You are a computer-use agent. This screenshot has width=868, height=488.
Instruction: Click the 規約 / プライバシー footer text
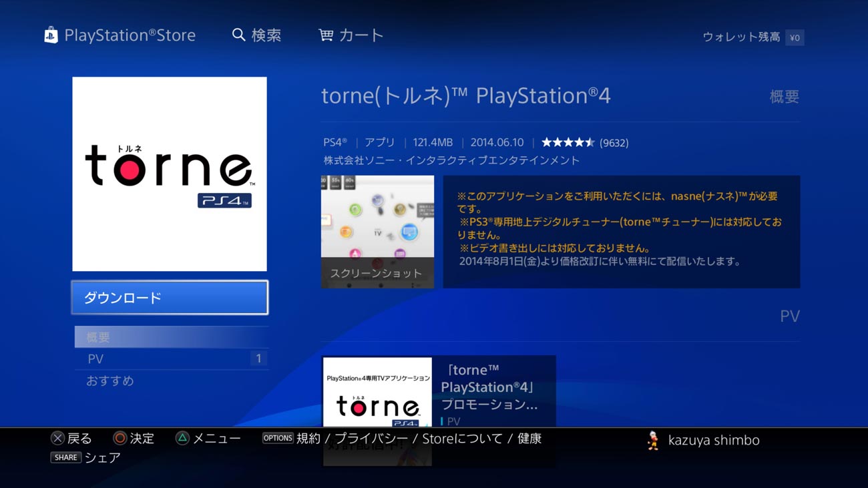tap(352, 439)
